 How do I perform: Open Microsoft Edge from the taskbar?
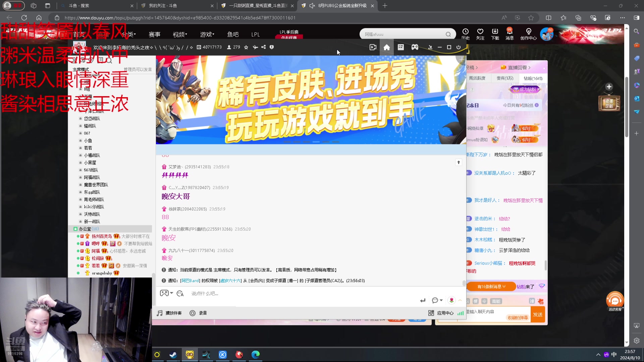tap(256, 355)
